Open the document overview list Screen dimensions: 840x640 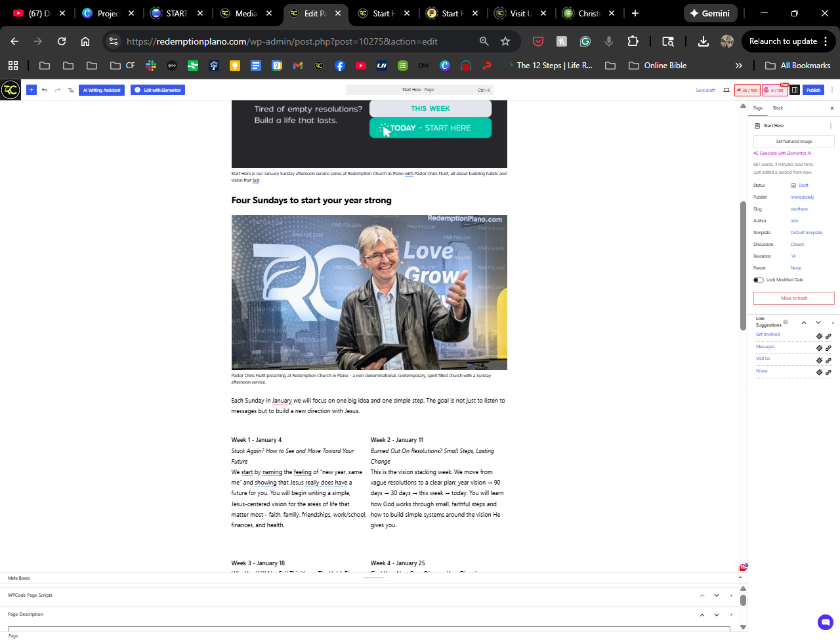[x=71, y=90]
